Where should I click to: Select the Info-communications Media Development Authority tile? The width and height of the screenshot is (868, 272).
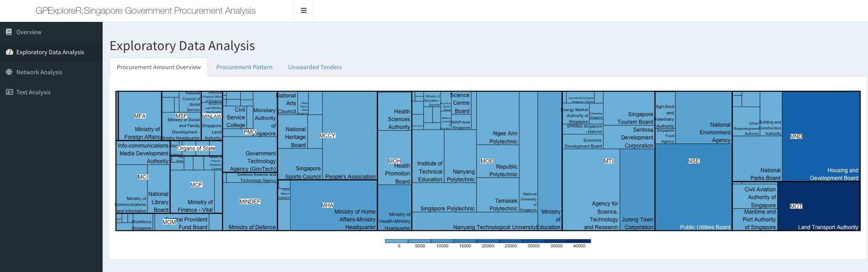coord(143,153)
